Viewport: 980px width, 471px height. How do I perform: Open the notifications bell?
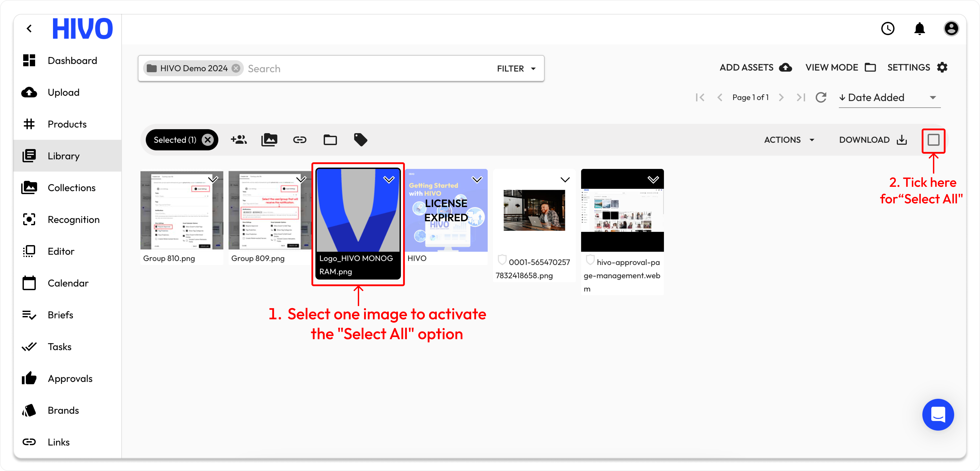tap(919, 28)
